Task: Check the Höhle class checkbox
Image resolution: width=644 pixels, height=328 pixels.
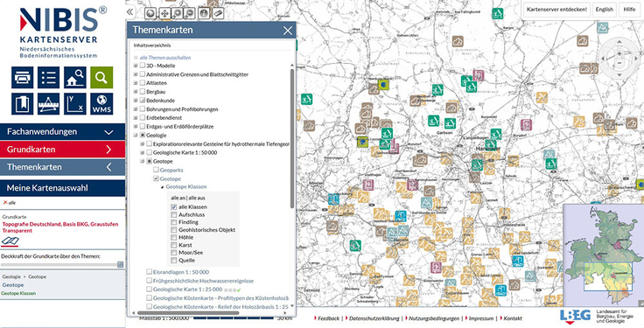Action: coord(174,237)
